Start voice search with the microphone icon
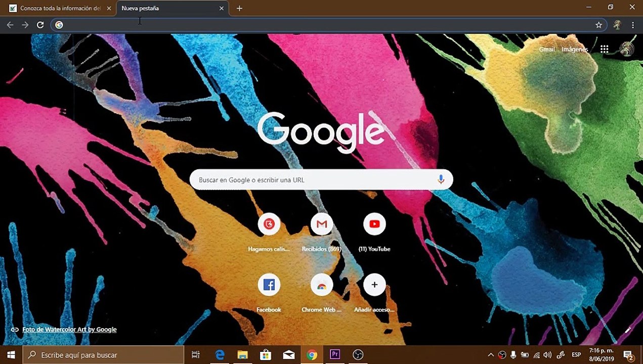This screenshot has width=643, height=364. [x=441, y=179]
